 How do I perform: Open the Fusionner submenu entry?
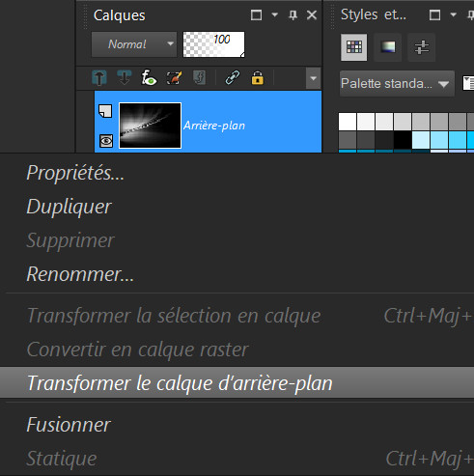pos(69,425)
